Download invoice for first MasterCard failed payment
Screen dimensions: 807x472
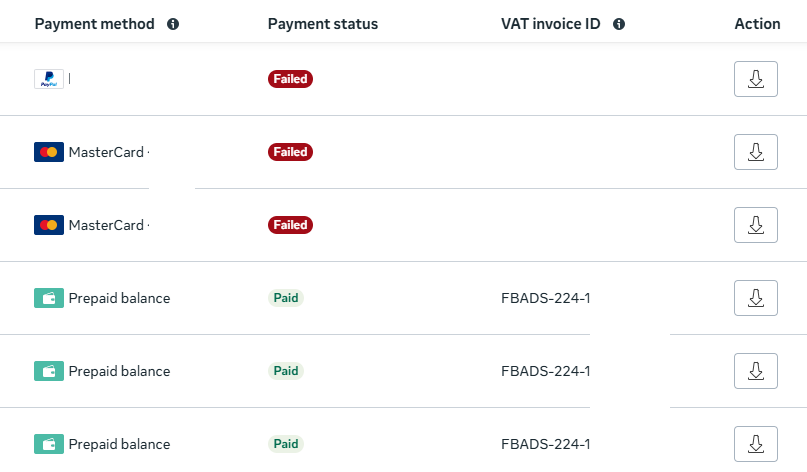pos(755,152)
